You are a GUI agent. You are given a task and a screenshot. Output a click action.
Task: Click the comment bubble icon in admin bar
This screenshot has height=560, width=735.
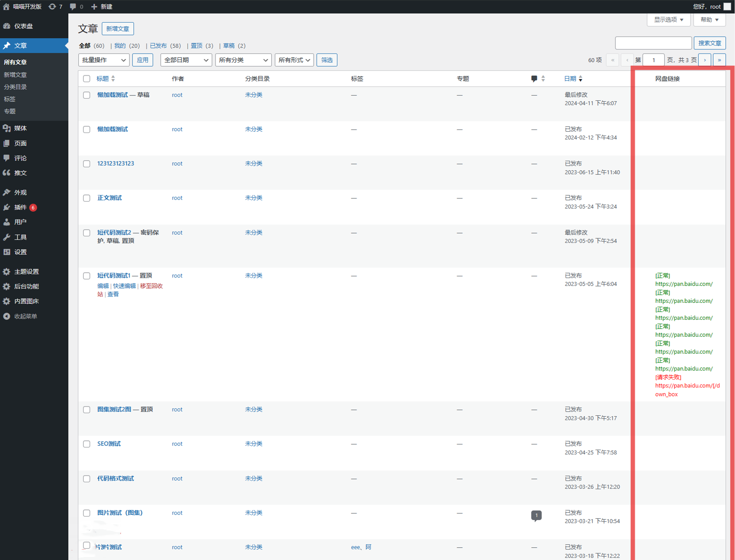pos(73,7)
